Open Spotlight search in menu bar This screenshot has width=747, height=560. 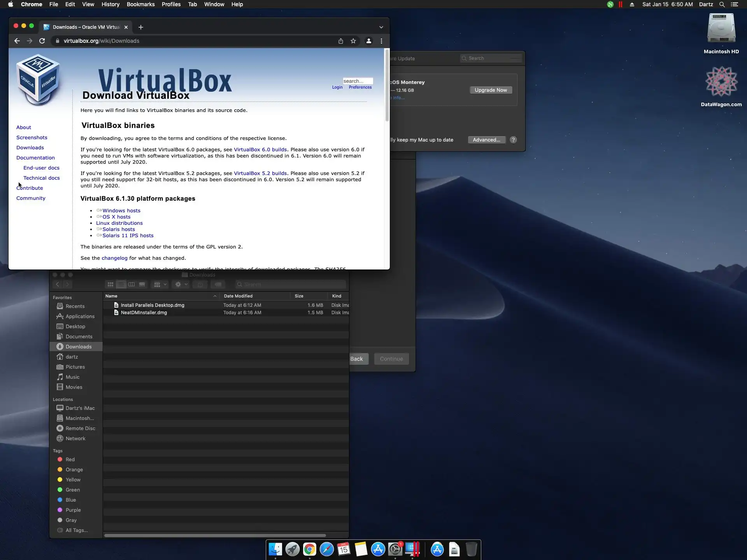point(722,4)
